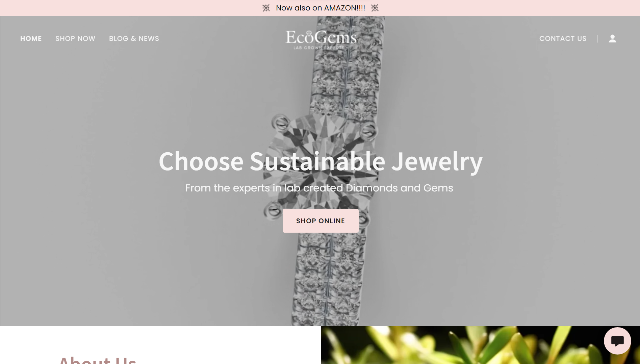Click the green plant image
This screenshot has height=364, width=640.
point(480,345)
